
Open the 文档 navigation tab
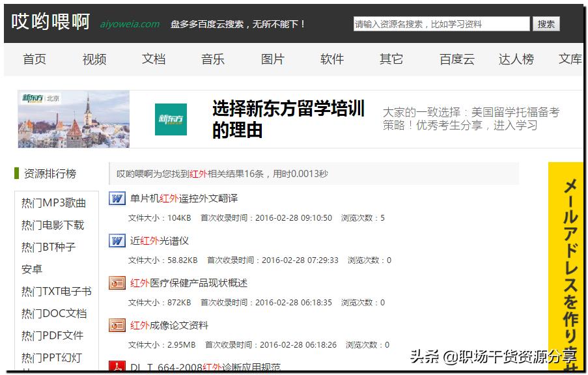pyautogui.click(x=154, y=59)
